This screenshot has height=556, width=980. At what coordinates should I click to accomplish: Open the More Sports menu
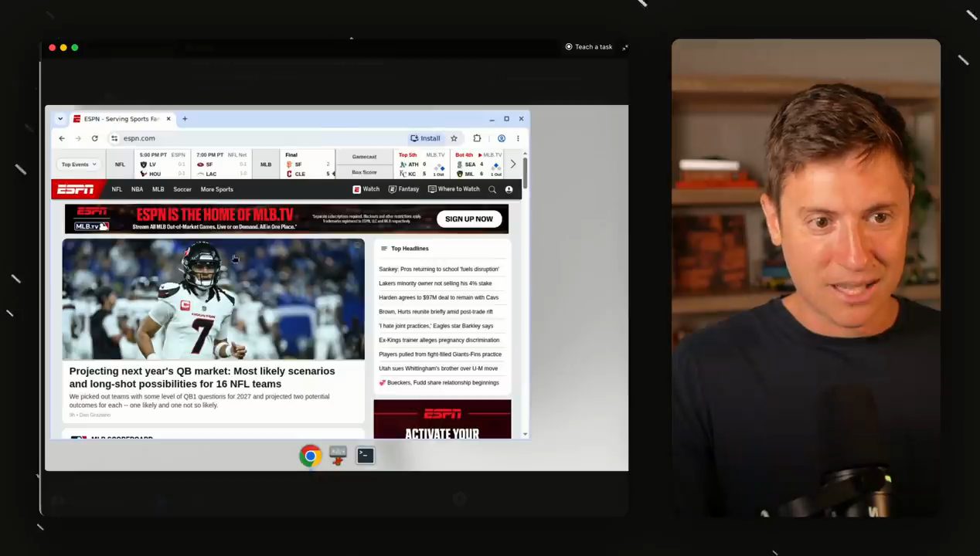(216, 189)
